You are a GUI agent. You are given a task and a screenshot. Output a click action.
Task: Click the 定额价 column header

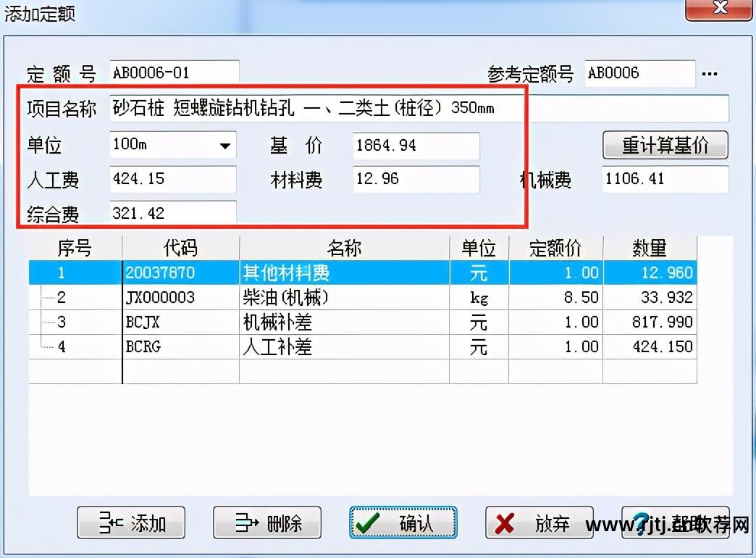point(555,248)
